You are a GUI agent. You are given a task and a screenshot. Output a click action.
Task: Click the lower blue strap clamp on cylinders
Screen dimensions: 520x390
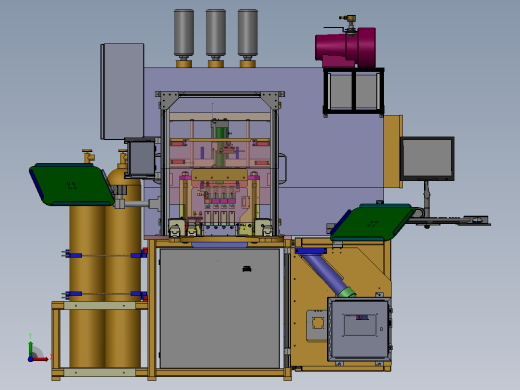[x=106, y=294]
